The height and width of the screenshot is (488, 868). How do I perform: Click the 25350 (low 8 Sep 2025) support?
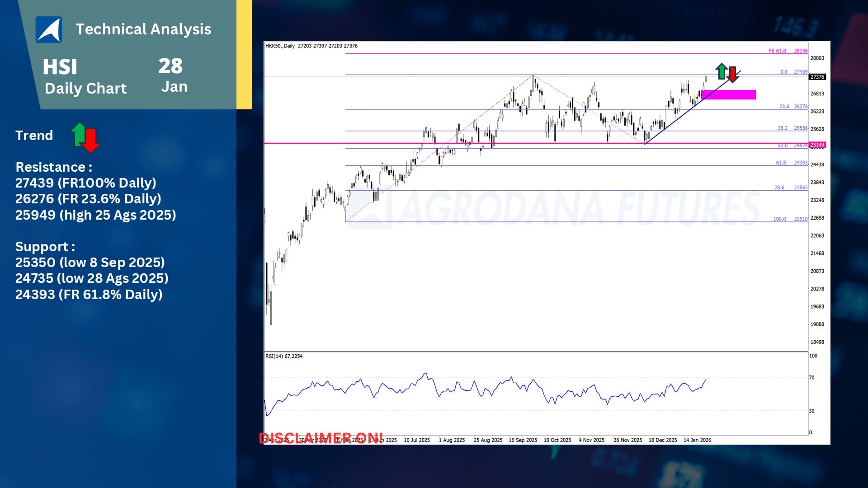tap(90, 263)
